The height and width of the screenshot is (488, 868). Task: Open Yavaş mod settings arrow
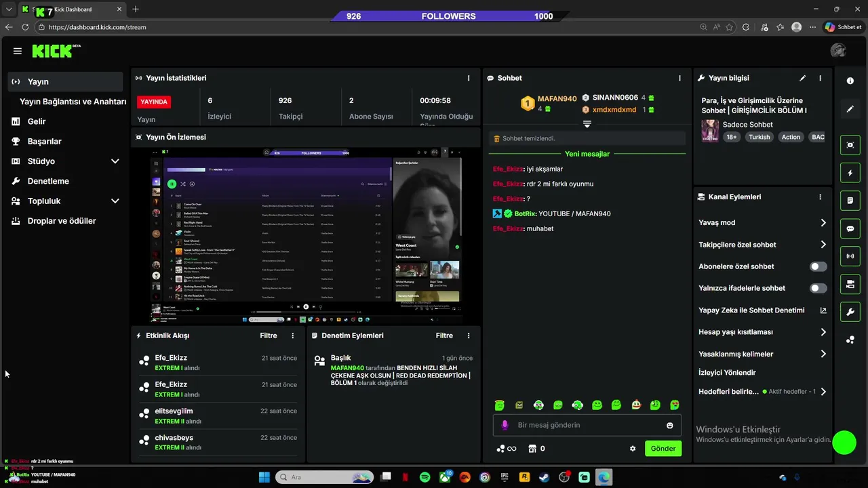pyautogui.click(x=823, y=223)
